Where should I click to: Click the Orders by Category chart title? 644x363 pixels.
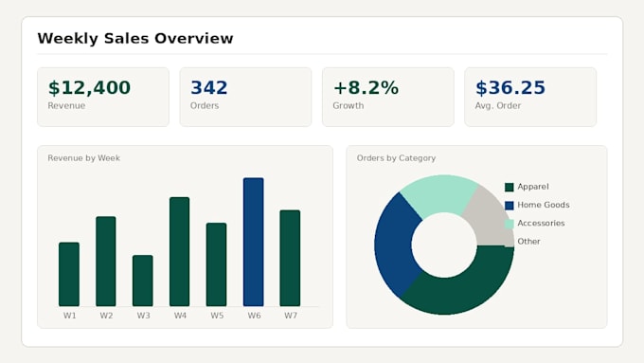pyautogui.click(x=396, y=158)
